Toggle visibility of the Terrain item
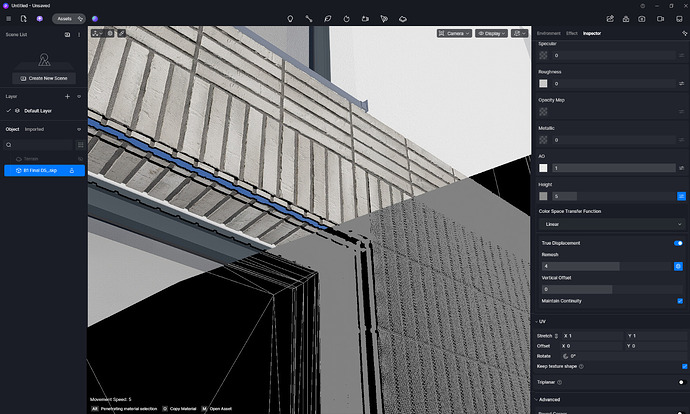 [81, 159]
